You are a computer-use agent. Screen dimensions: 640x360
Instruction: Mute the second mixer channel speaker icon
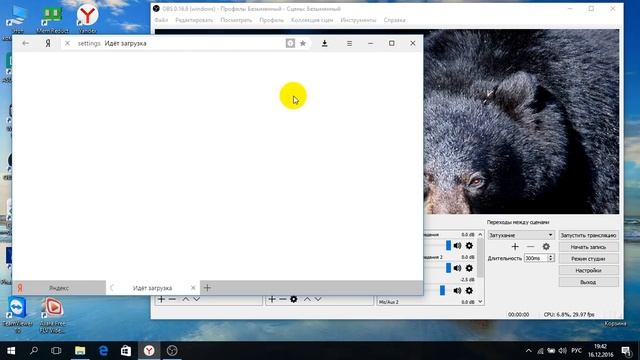(457, 268)
